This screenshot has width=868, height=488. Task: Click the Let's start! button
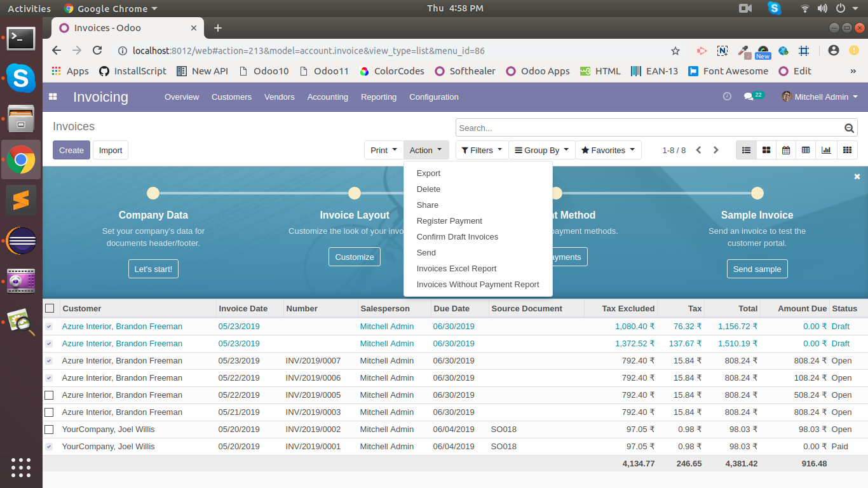tap(153, 269)
